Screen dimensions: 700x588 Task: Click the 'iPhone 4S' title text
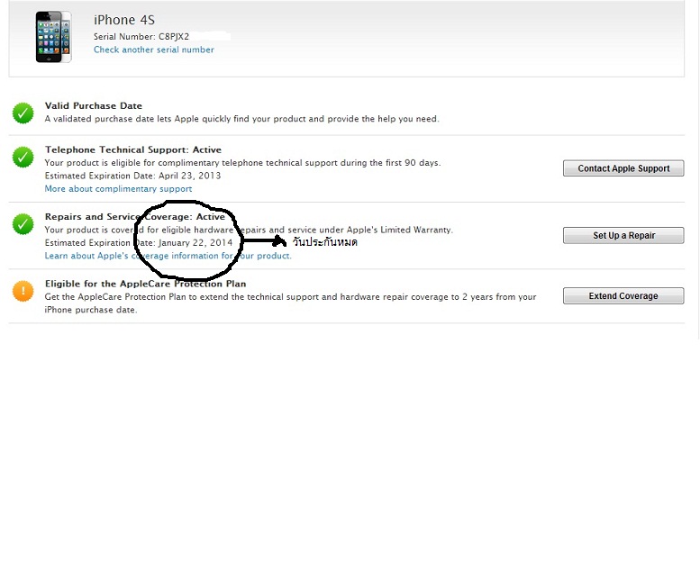coord(124,20)
